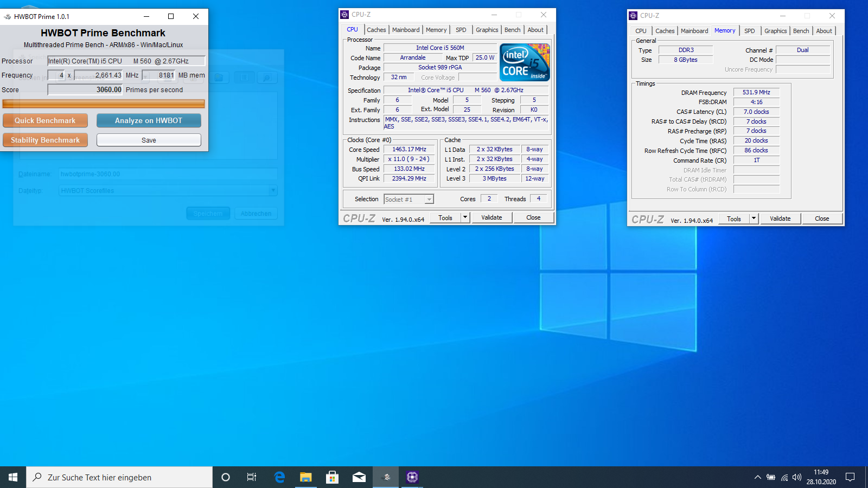Open the volume tray icon
Screen dimensions: 868x488
[796, 477]
